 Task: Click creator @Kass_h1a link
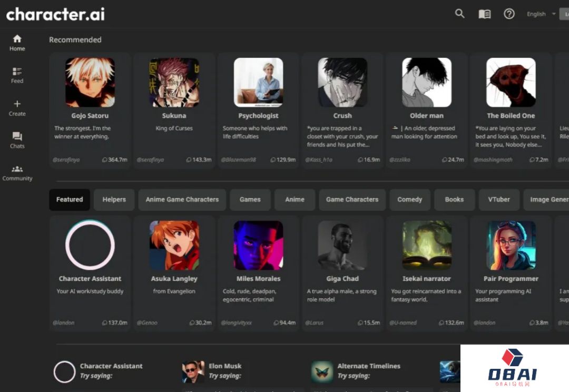point(319,160)
